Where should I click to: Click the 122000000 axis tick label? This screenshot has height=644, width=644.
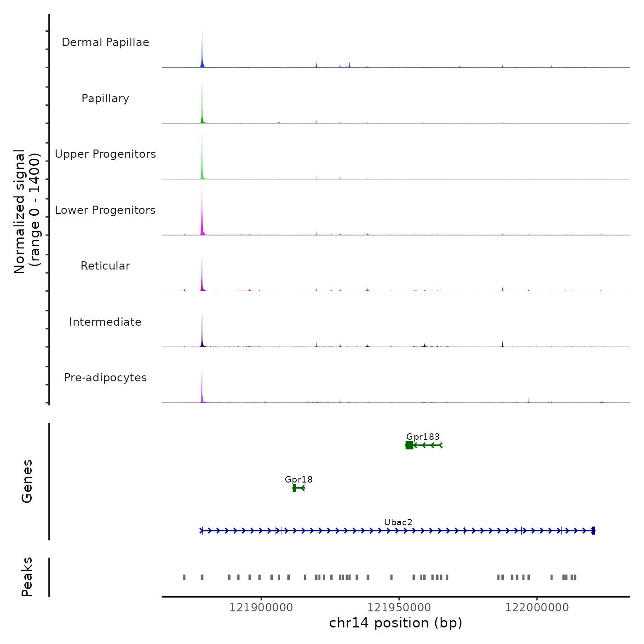(x=537, y=608)
